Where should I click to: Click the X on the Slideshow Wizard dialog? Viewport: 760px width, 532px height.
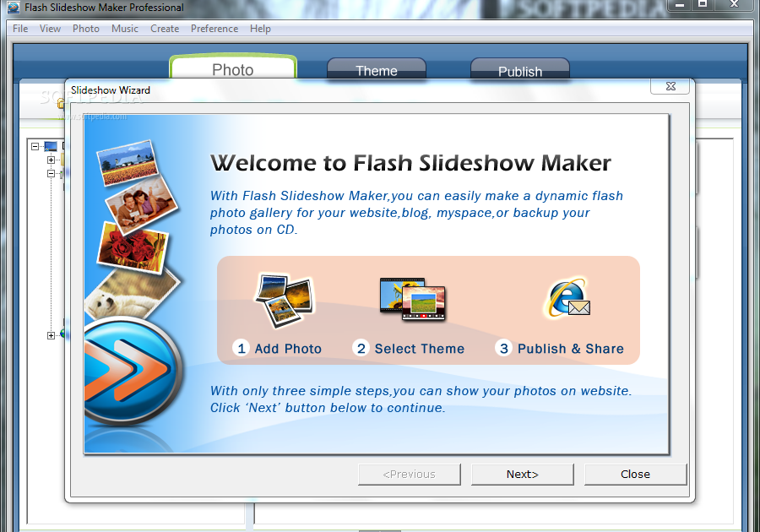(x=670, y=86)
